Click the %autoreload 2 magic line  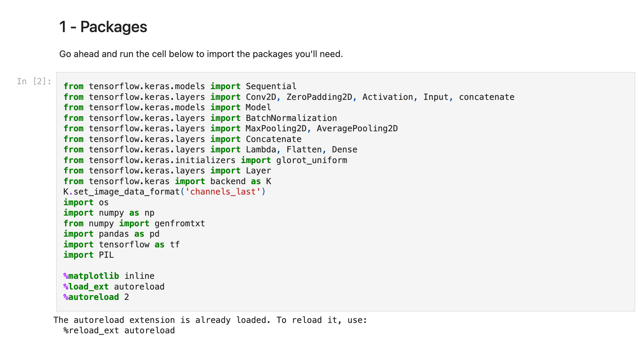coord(96,297)
